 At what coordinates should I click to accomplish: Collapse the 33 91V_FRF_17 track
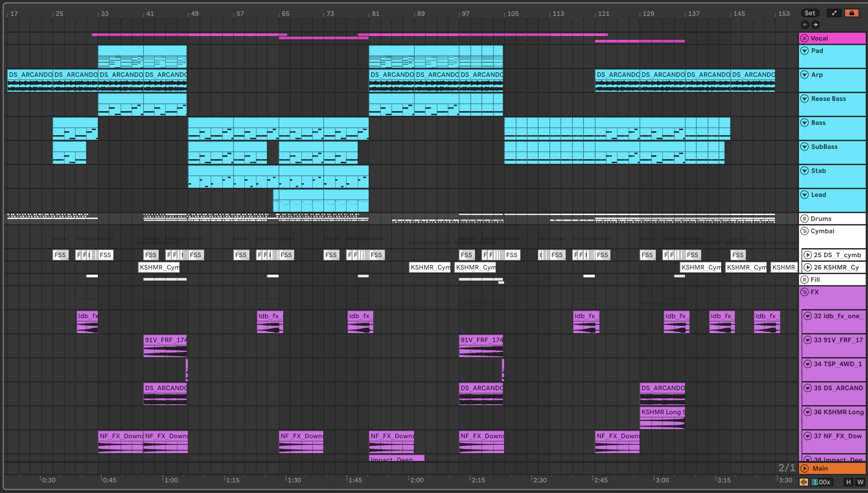point(808,340)
